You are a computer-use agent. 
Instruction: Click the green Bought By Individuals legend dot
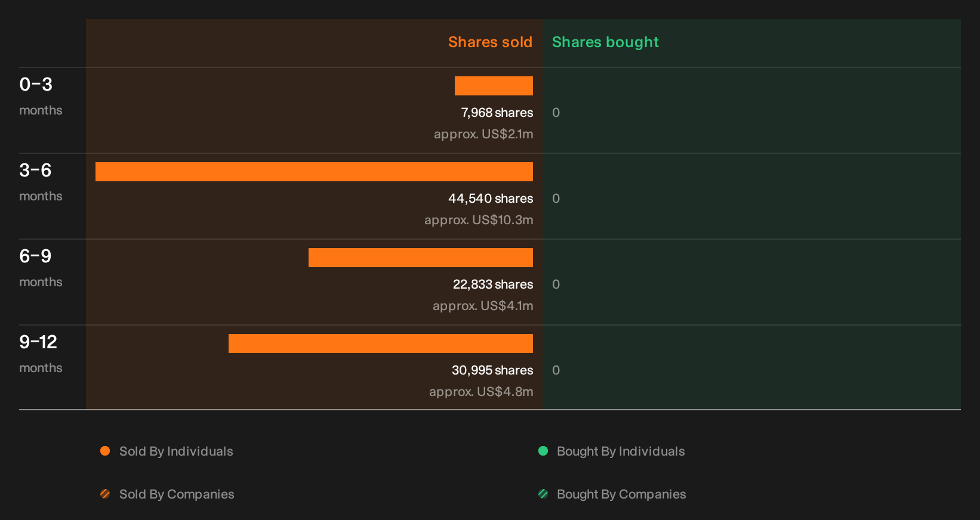[x=543, y=451]
